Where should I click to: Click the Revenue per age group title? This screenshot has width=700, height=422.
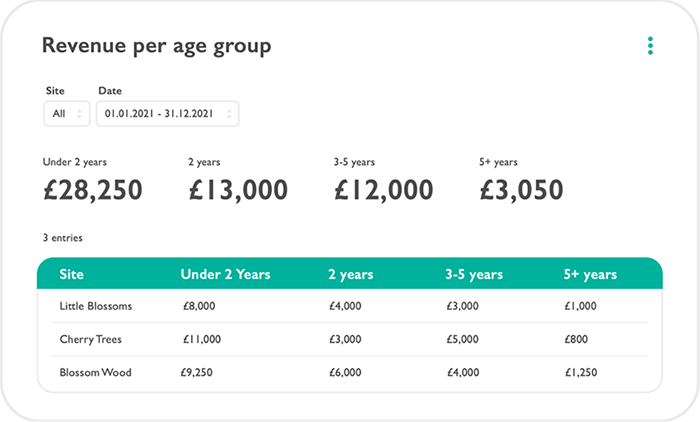point(157,46)
